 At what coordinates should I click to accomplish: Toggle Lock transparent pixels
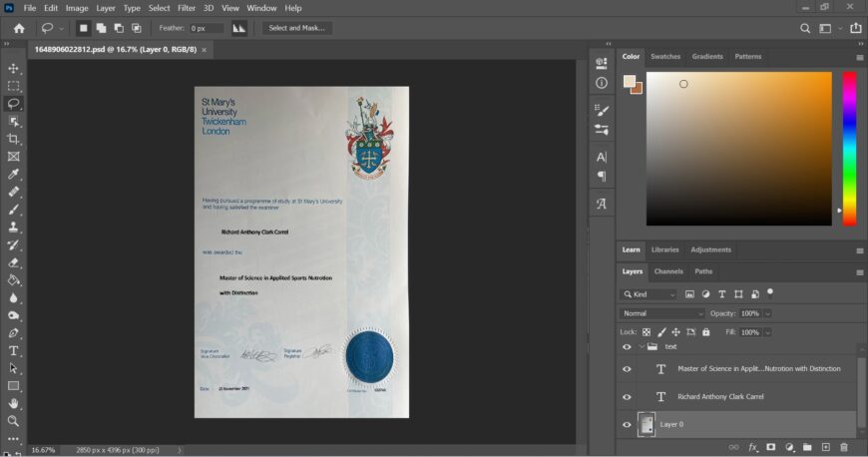click(x=647, y=332)
